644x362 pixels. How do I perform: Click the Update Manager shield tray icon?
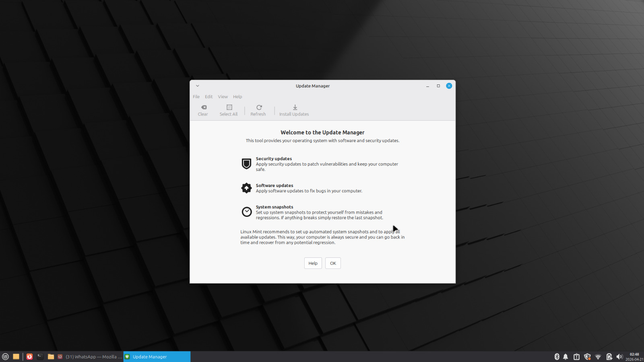[587, 357]
